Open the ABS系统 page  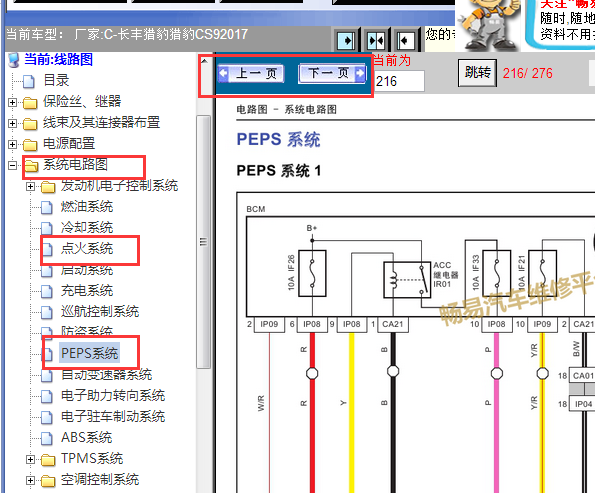(87, 438)
